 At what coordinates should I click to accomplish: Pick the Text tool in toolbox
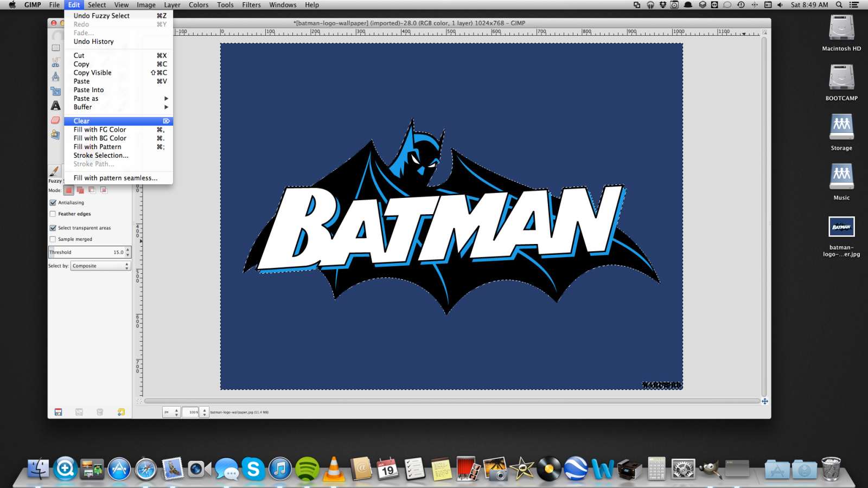coord(56,105)
